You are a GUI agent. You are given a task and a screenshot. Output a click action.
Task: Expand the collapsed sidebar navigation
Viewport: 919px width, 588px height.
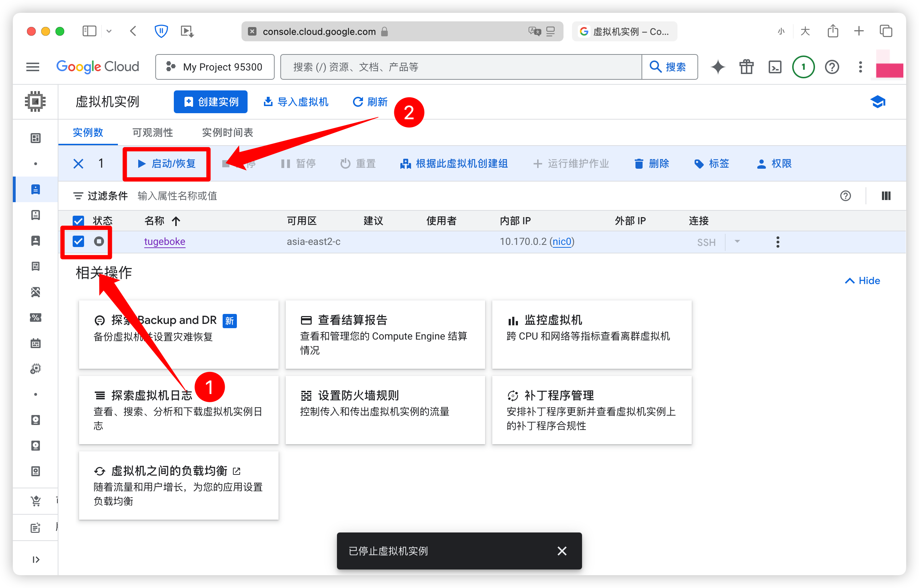click(x=36, y=560)
